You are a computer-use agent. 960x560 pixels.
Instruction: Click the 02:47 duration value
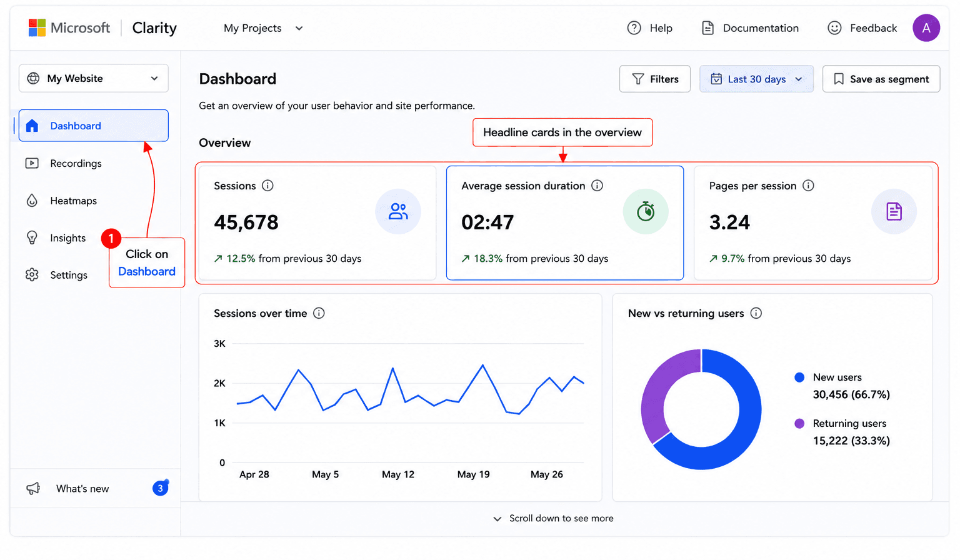click(487, 222)
